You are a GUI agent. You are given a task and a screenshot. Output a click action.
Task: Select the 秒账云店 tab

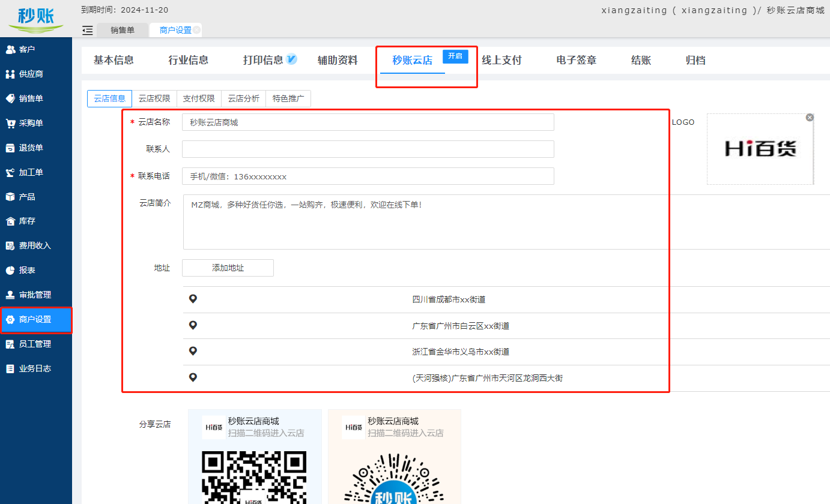[x=413, y=60]
